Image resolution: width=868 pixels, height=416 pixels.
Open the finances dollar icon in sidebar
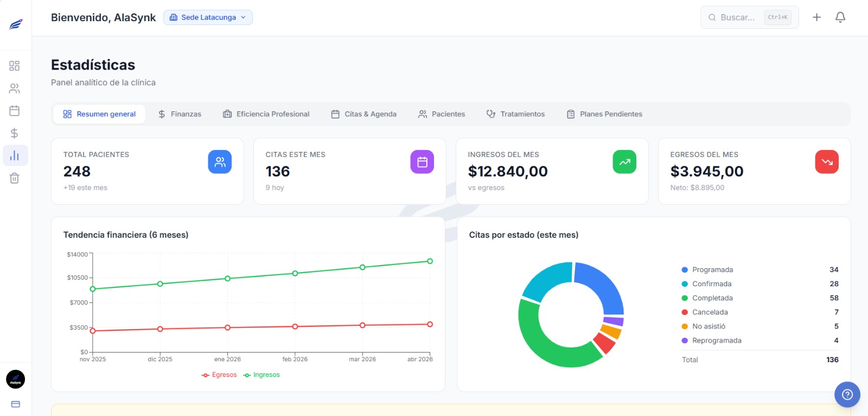tap(15, 133)
